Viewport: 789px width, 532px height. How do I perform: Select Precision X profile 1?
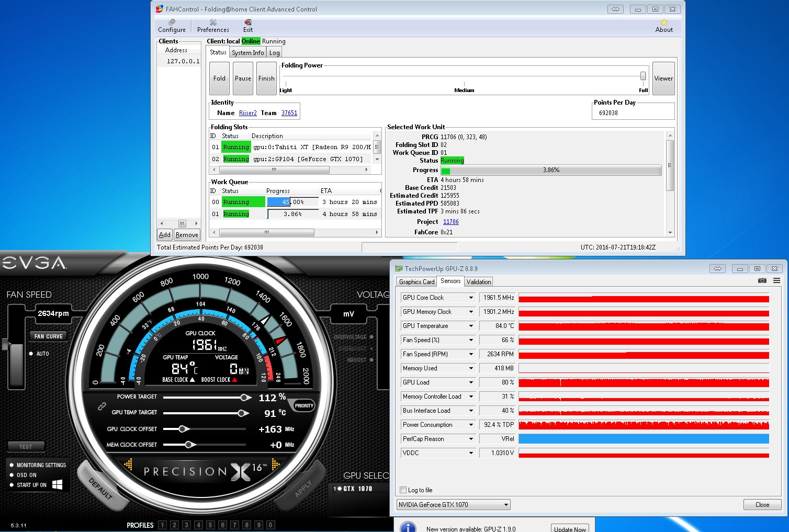click(x=163, y=525)
